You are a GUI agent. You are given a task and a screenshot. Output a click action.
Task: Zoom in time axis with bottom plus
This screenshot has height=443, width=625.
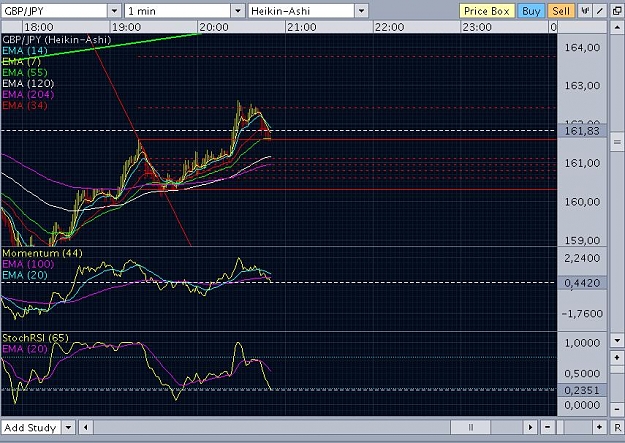click(x=599, y=427)
